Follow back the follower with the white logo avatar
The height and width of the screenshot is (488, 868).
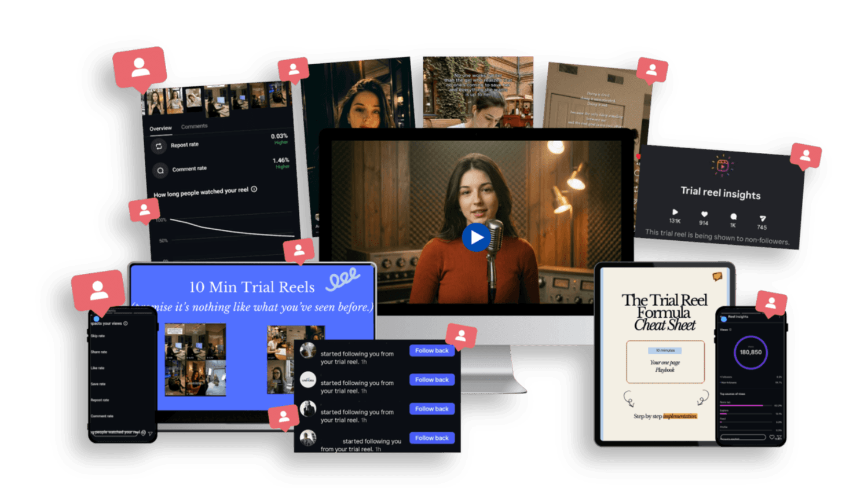pyautogui.click(x=432, y=380)
